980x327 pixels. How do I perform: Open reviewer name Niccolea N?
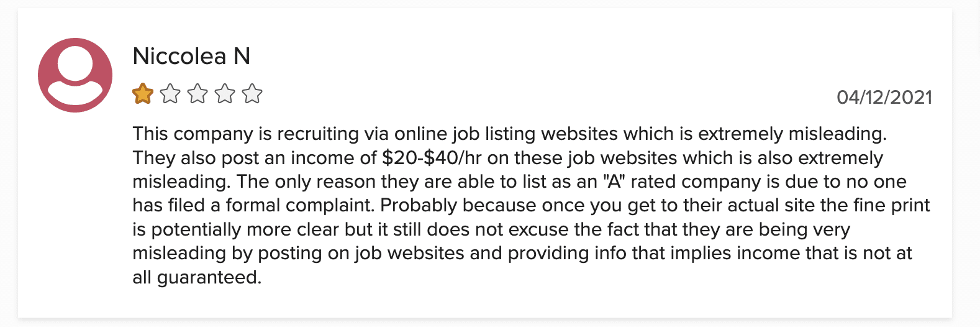tap(191, 56)
